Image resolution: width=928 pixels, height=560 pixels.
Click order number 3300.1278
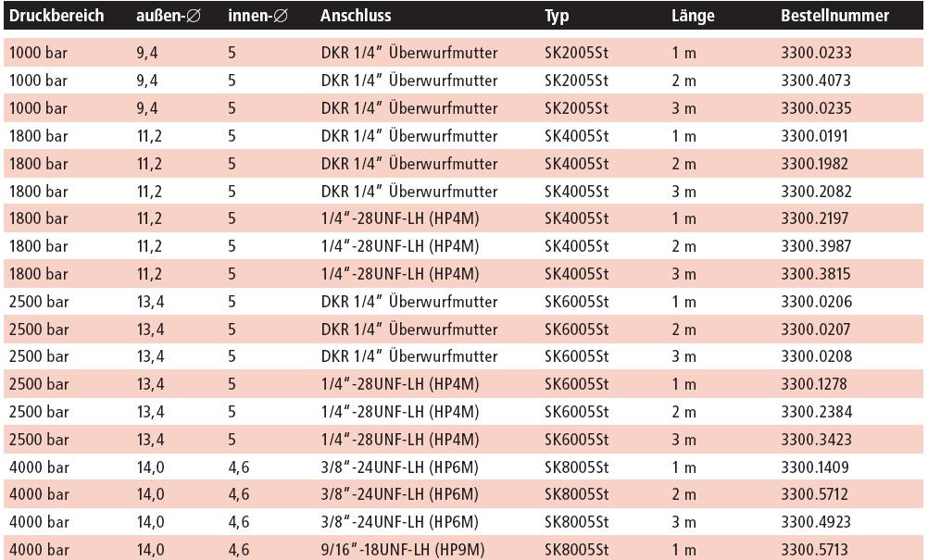815,384
